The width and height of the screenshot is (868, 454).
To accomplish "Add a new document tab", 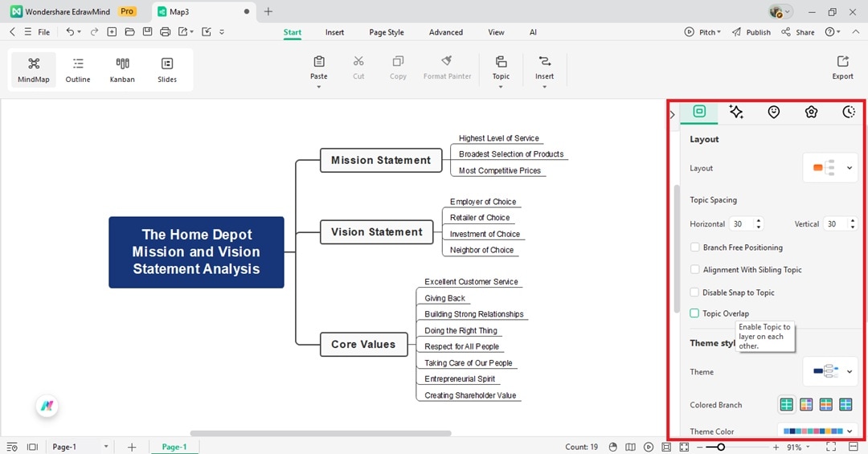I will (x=268, y=11).
